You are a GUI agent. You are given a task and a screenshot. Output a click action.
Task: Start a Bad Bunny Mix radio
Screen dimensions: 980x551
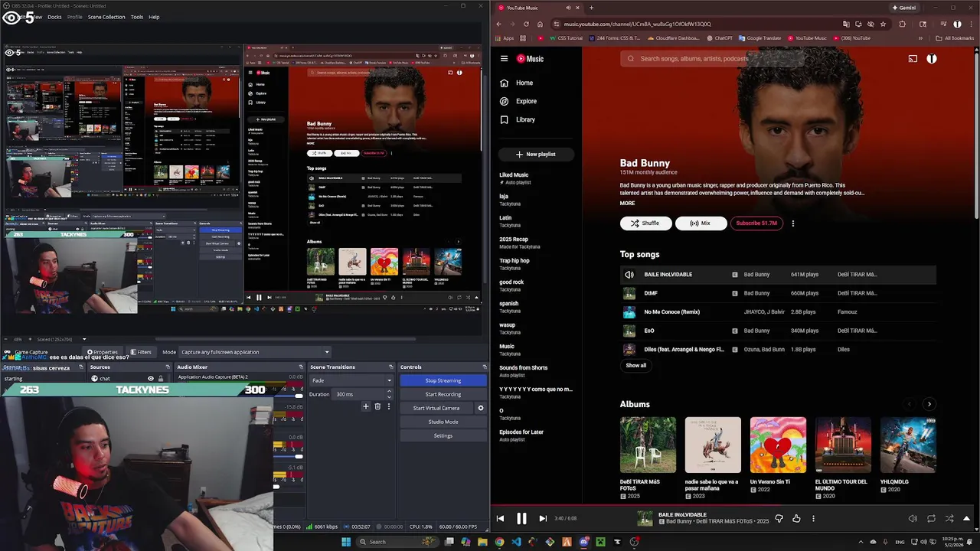[701, 223]
